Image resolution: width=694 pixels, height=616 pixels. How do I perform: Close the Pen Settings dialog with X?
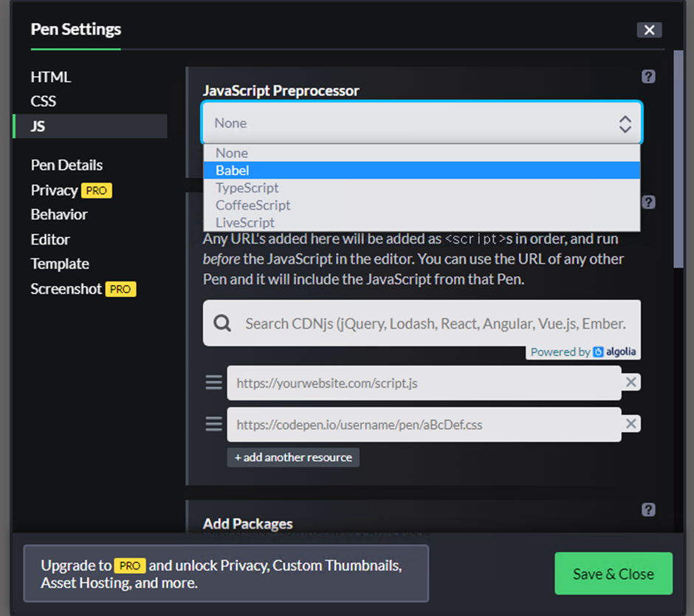(x=649, y=30)
